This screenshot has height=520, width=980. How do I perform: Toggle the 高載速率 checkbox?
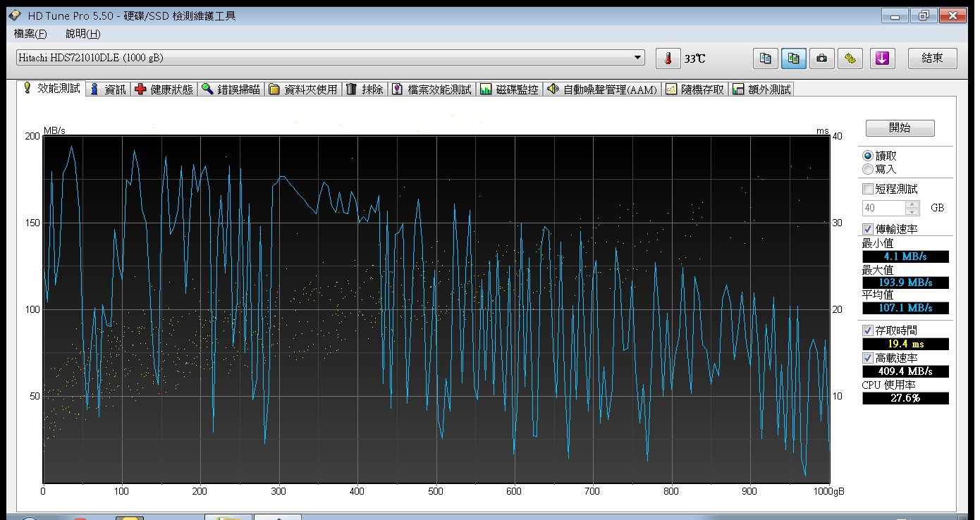coord(868,358)
